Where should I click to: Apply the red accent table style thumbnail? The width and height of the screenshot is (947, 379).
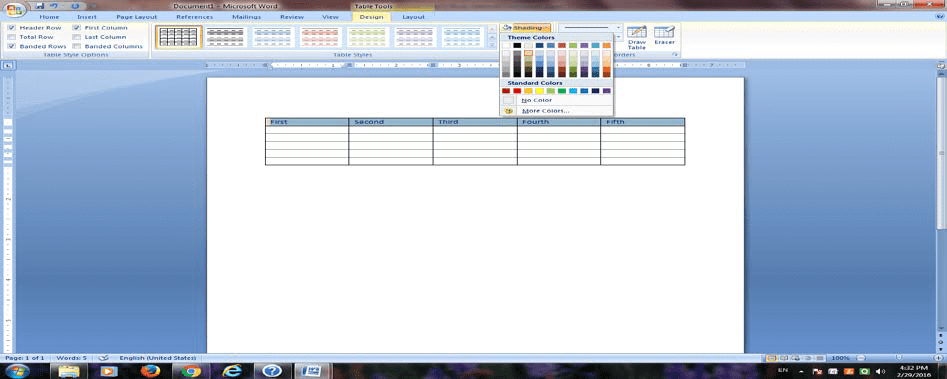tap(321, 37)
